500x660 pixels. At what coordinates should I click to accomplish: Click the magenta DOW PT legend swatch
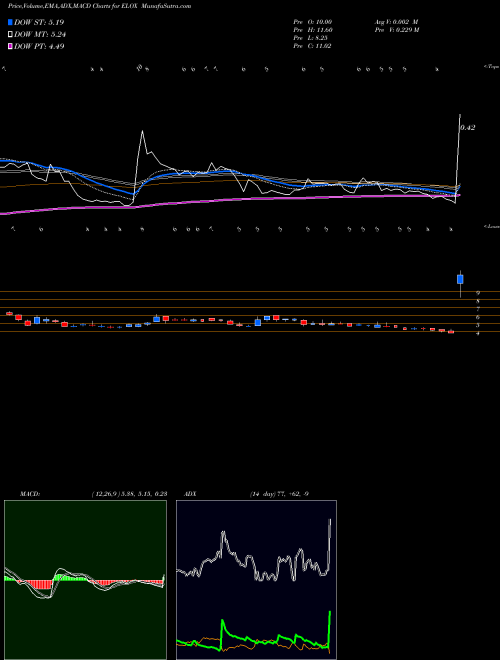tap(10, 47)
